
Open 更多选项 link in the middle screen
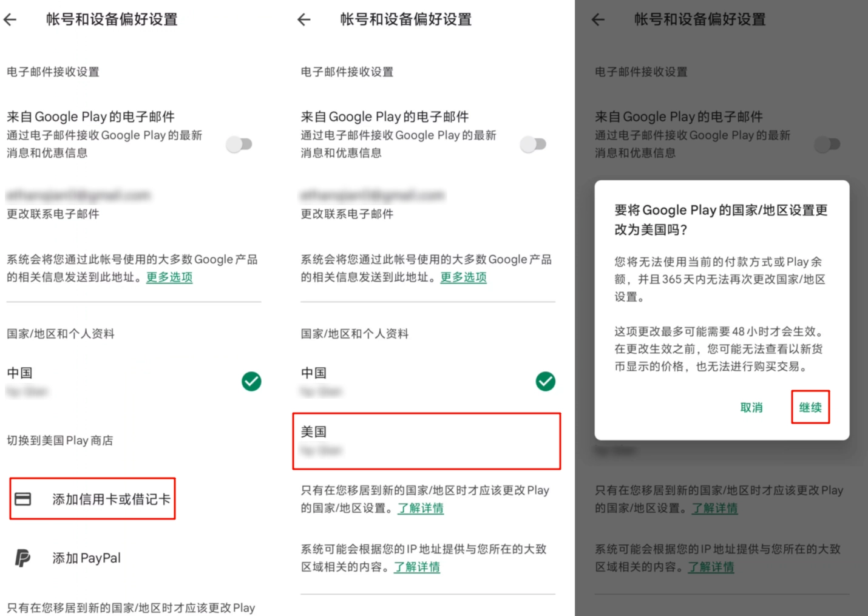click(x=464, y=277)
